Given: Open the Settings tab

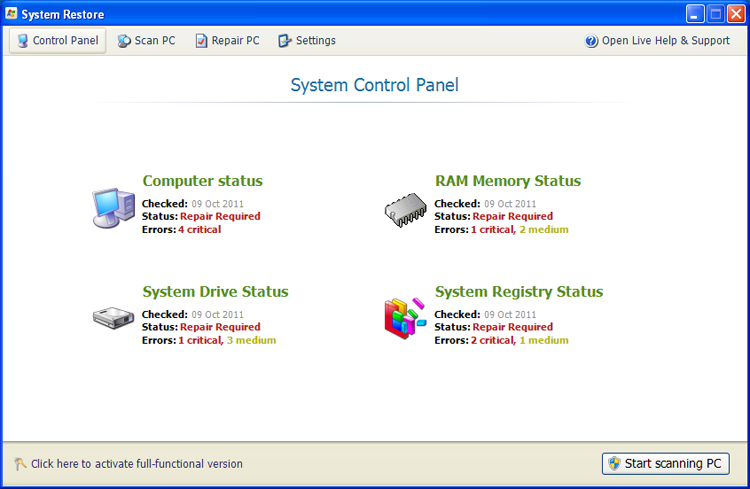Looking at the screenshot, I should pyautogui.click(x=307, y=41).
